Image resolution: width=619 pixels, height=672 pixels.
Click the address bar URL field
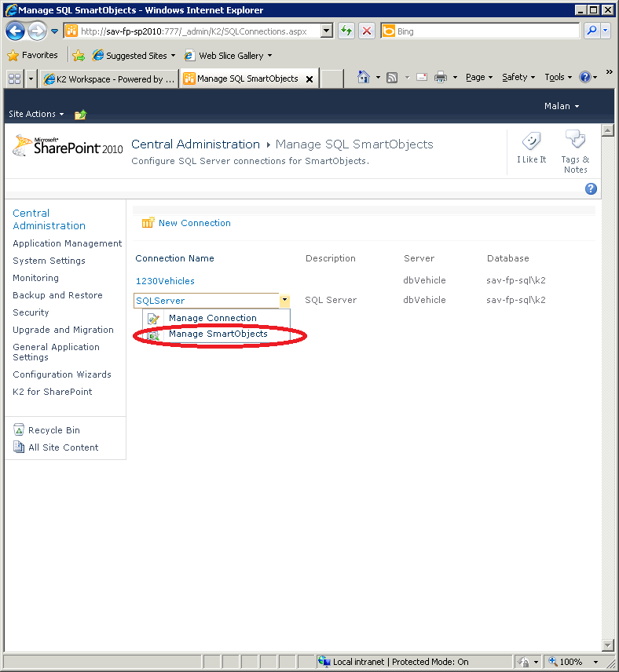pyautogui.click(x=192, y=31)
